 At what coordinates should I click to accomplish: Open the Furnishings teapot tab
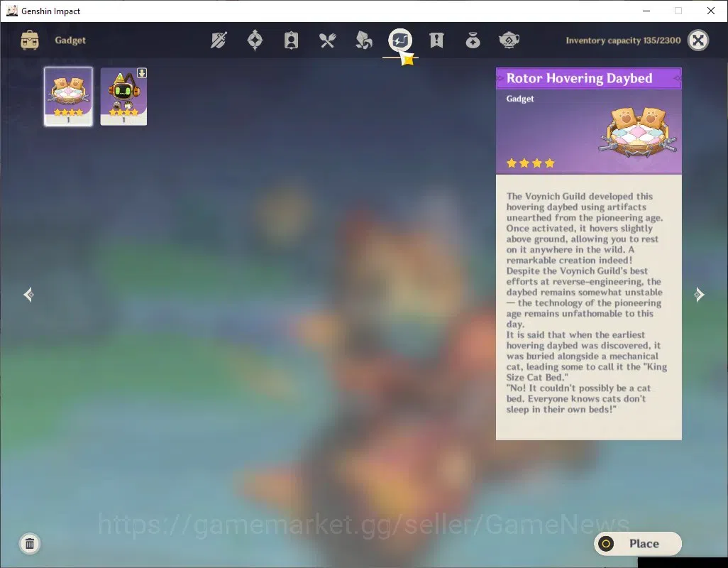[509, 40]
